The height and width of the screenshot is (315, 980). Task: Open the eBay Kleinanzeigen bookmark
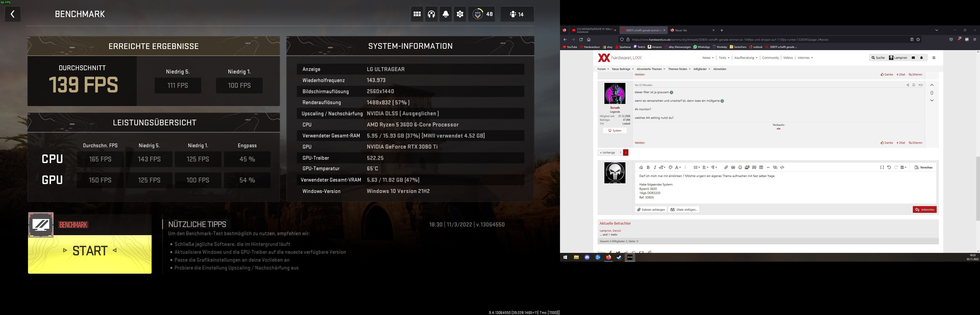[677, 47]
